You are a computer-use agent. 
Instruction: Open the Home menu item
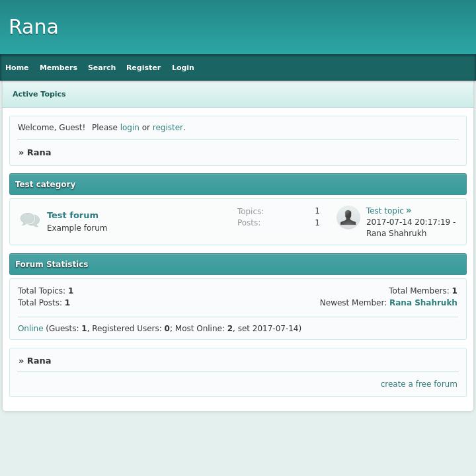[17, 67]
